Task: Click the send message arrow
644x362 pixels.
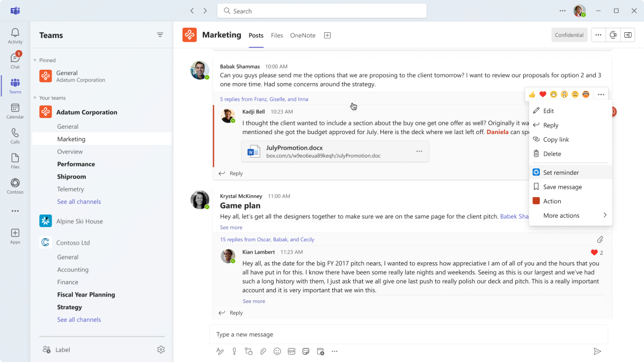Action: (597, 351)
